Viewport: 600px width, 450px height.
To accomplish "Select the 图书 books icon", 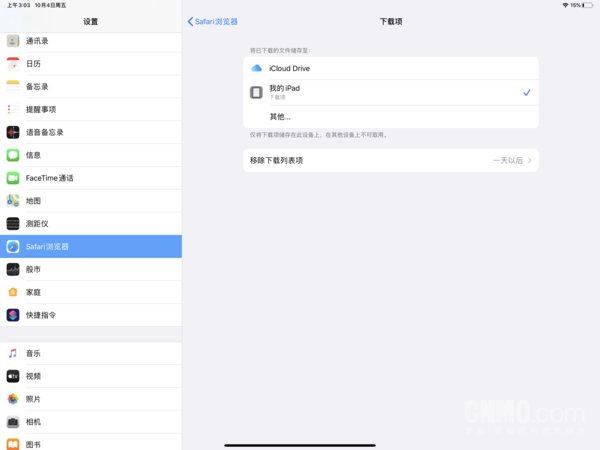I will (x=13, y=444).
